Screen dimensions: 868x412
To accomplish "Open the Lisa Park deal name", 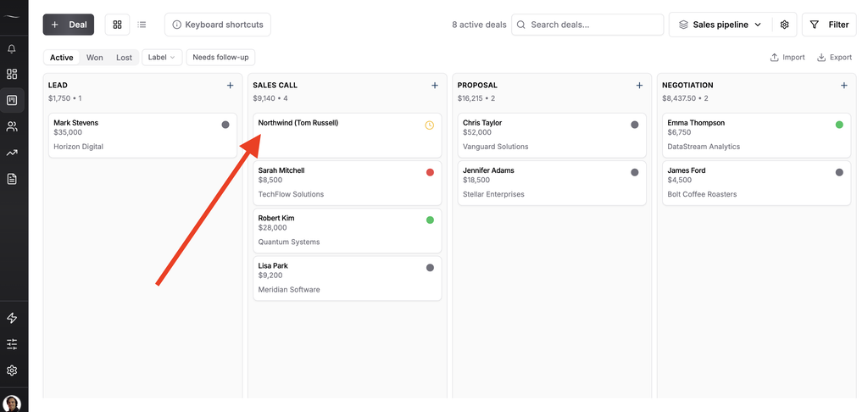I will 273,266.
